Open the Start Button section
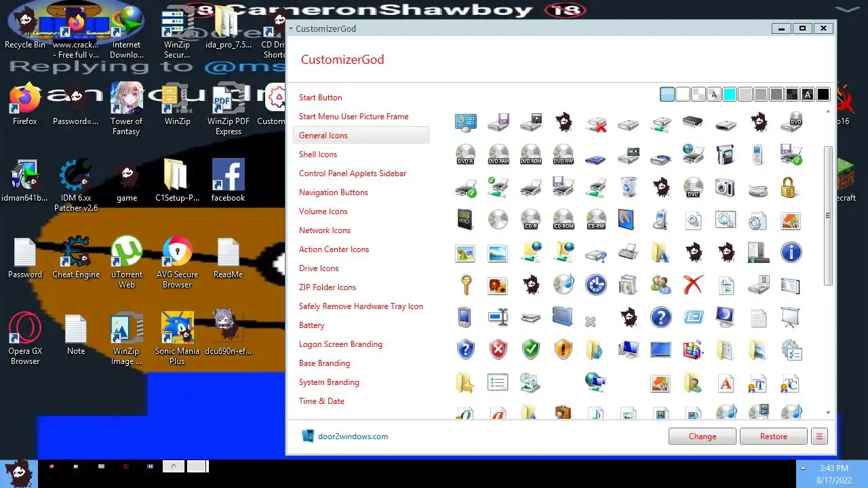Image resolution: width=868 pixels, height=488 pixels. 320,98
